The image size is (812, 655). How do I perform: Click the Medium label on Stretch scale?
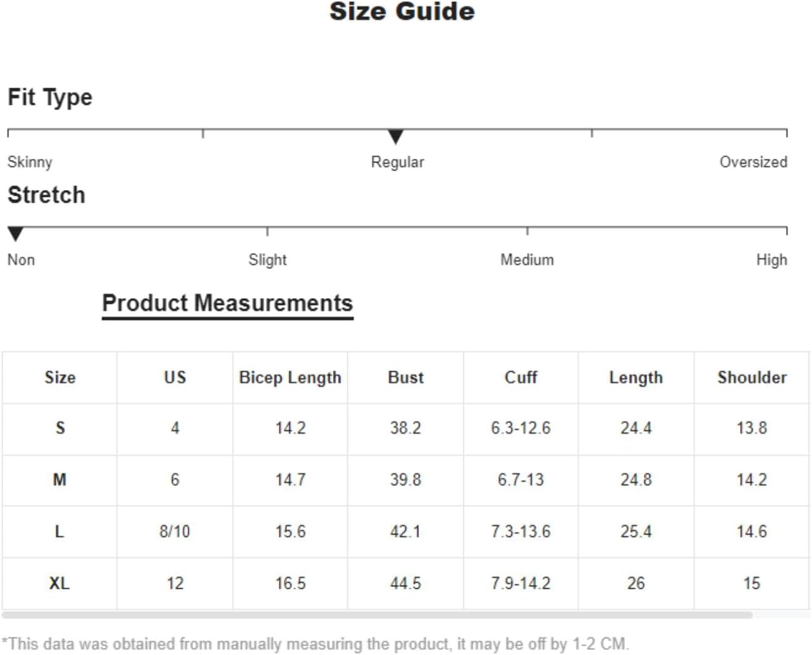click(x=527, y=260)
